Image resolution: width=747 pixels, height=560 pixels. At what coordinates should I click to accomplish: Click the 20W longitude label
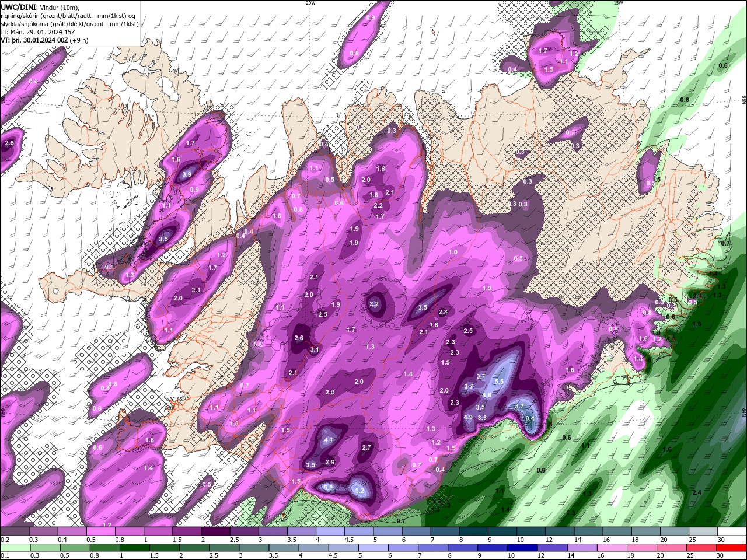coord(310,3)
